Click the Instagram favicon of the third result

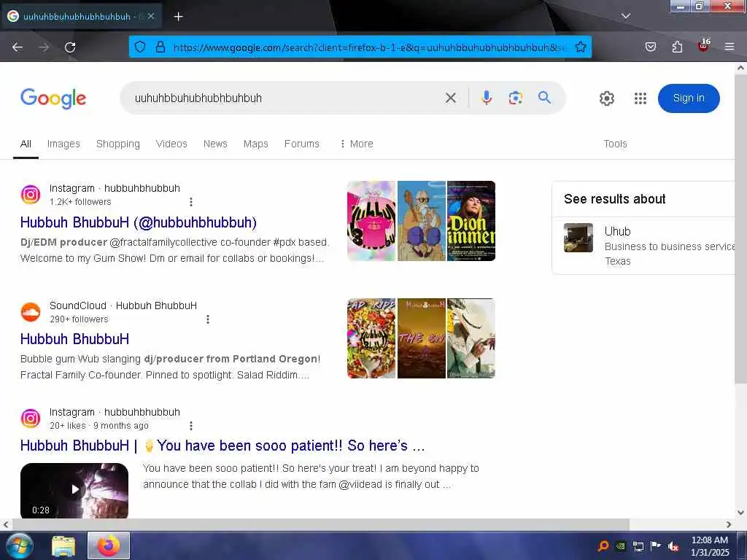pyautogui.click(x=31, y=419)
